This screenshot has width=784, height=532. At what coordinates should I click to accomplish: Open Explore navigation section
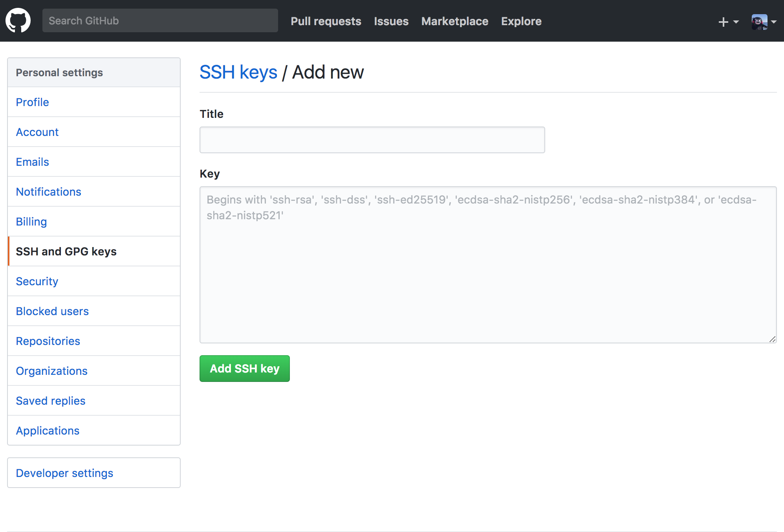(x=522, y=21)
